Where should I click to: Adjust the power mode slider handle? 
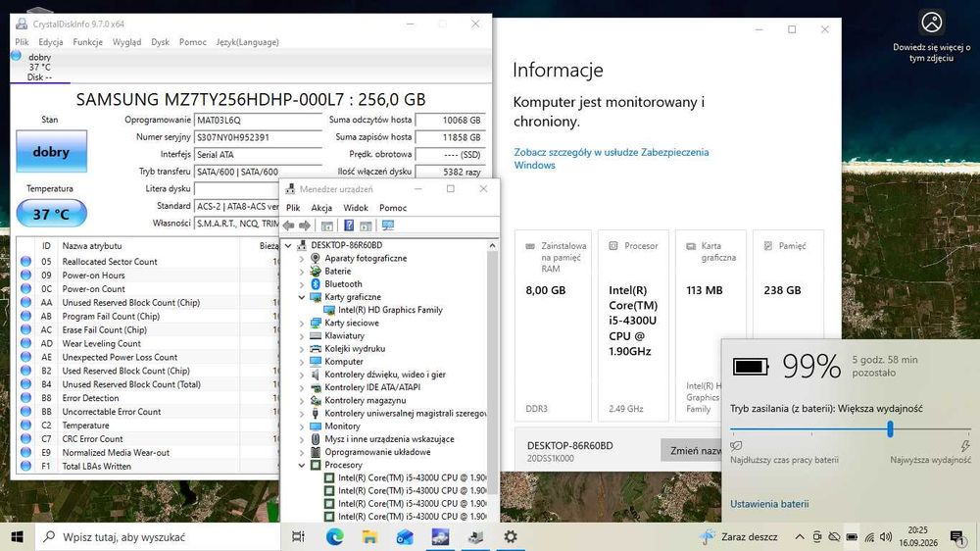click(890, 429)
